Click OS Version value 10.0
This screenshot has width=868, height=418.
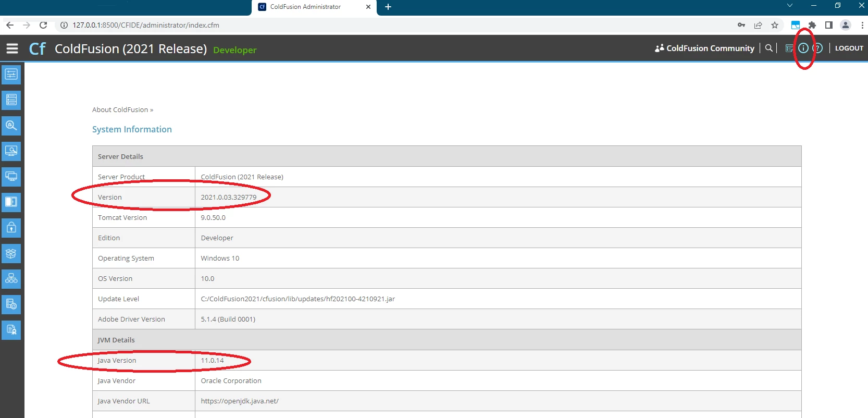pos(208,278)
